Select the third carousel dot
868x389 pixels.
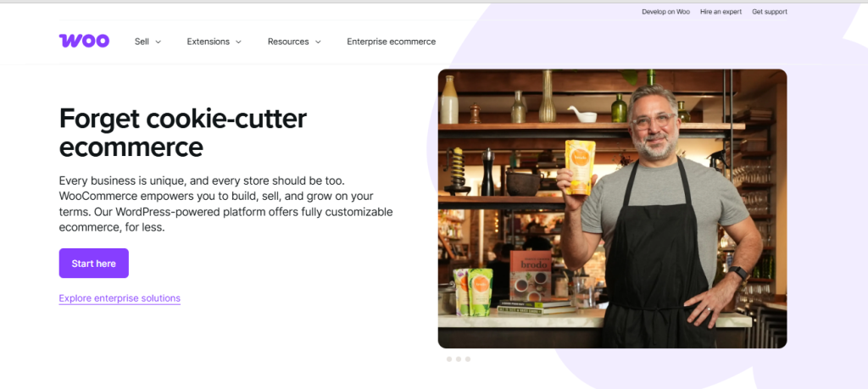pyautogui.click(x=468, y=359)
